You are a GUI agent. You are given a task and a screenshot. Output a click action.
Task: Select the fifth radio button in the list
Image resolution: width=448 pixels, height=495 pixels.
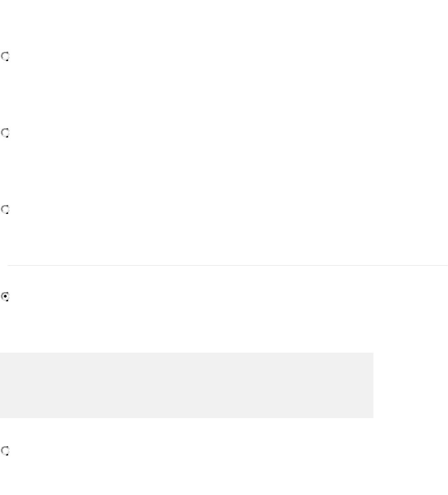(x=5, y=451)
